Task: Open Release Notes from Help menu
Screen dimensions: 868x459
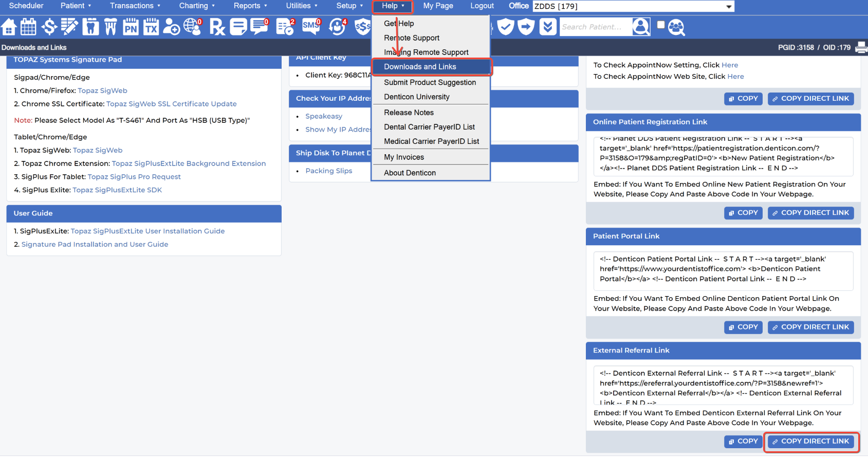Action: click(409, 113)
